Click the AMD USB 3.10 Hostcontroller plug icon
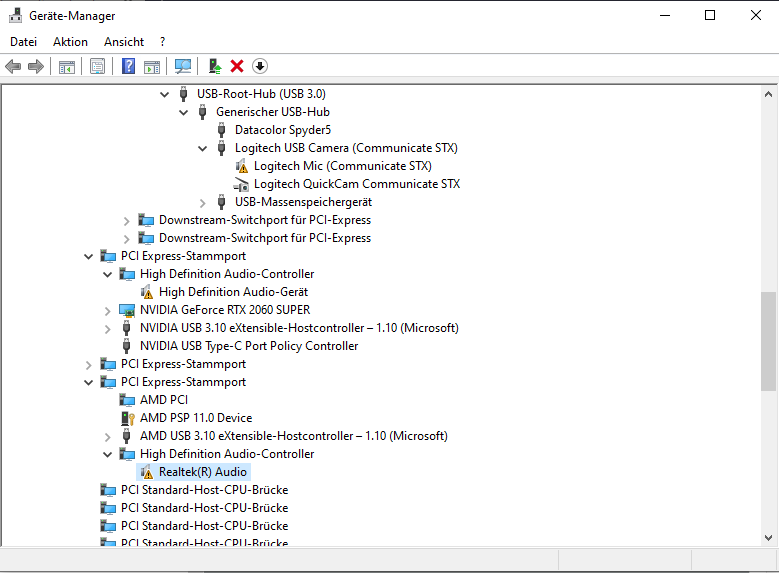Viewport: 779px width, 573px height. tap(127, 436)
